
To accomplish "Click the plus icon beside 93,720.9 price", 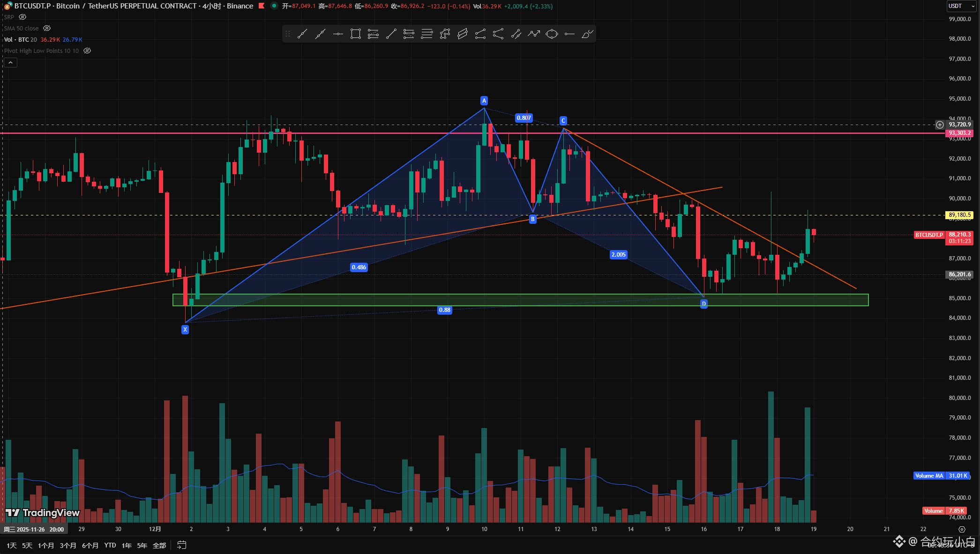I will pyautogui.click(x=940, y=125).
